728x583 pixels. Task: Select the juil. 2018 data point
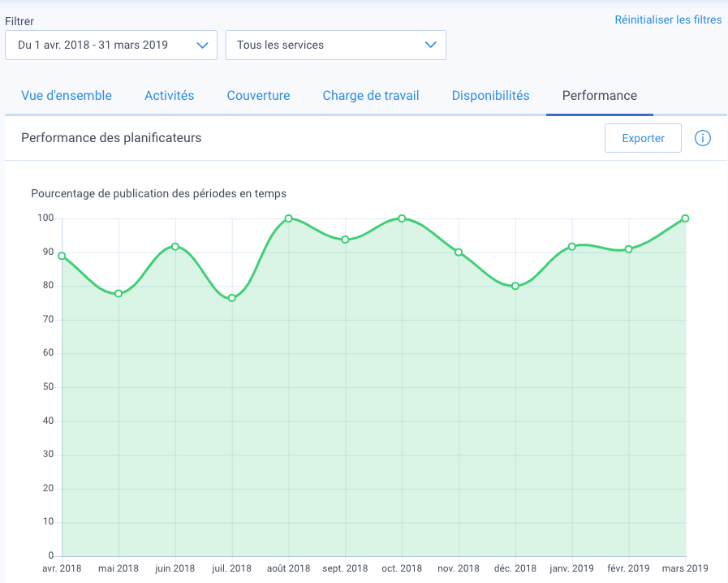tap(231, 298)
